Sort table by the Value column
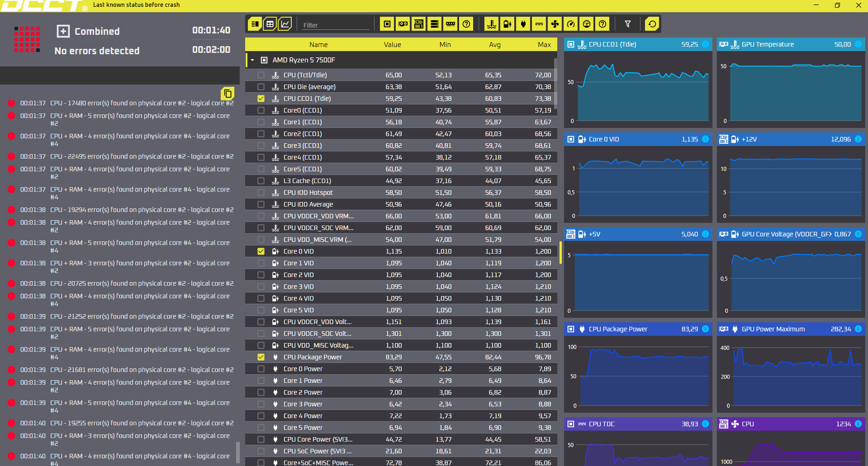868x466 pixels. point(392,45)
